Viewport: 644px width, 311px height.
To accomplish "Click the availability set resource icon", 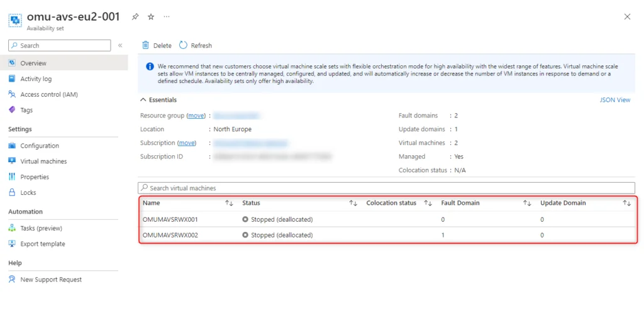I will point(15,19).
